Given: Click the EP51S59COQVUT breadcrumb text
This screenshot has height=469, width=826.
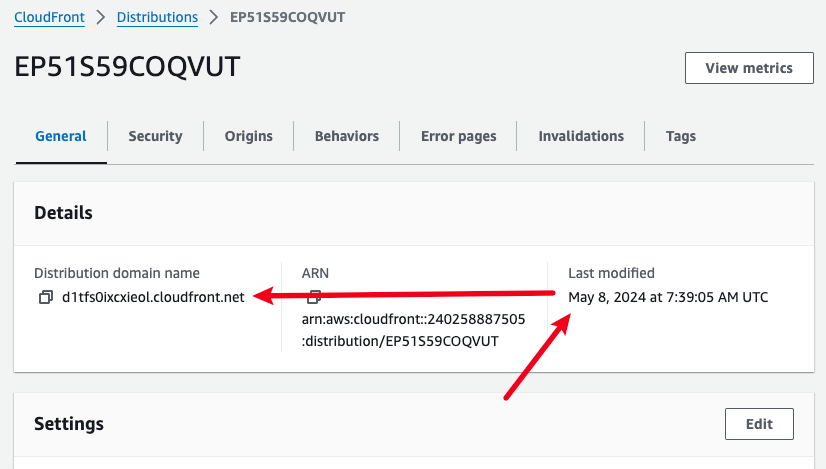Looking at the screenshot, I should tap(288, 17).
